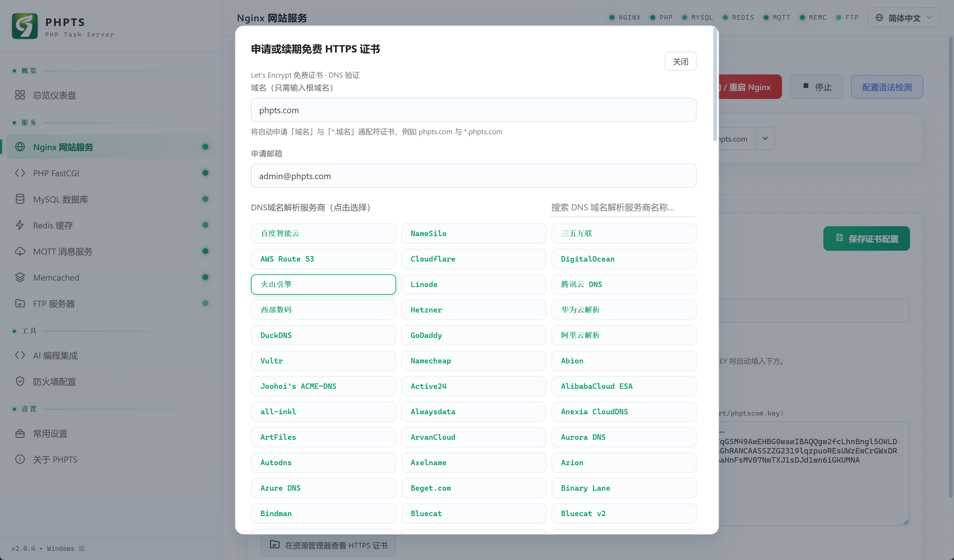Switch to Redis 缓存 page

pyautogui.click(x=111, y=225)
